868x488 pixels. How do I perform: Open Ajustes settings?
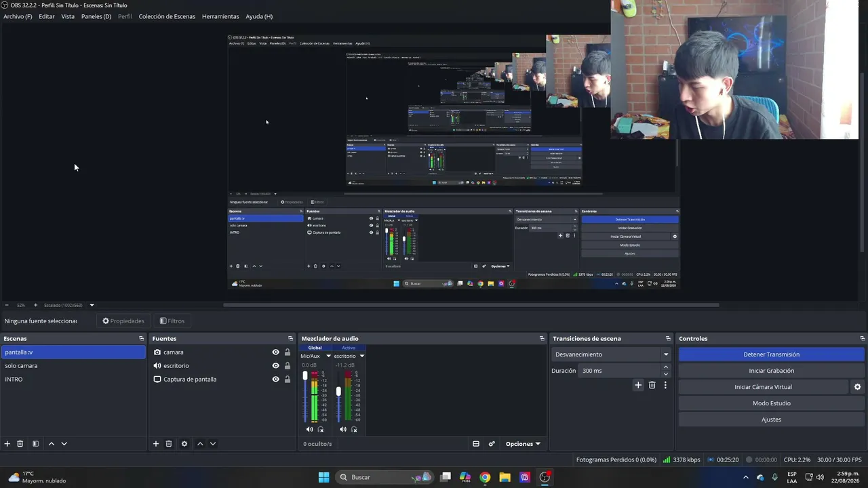click(772, 420)
